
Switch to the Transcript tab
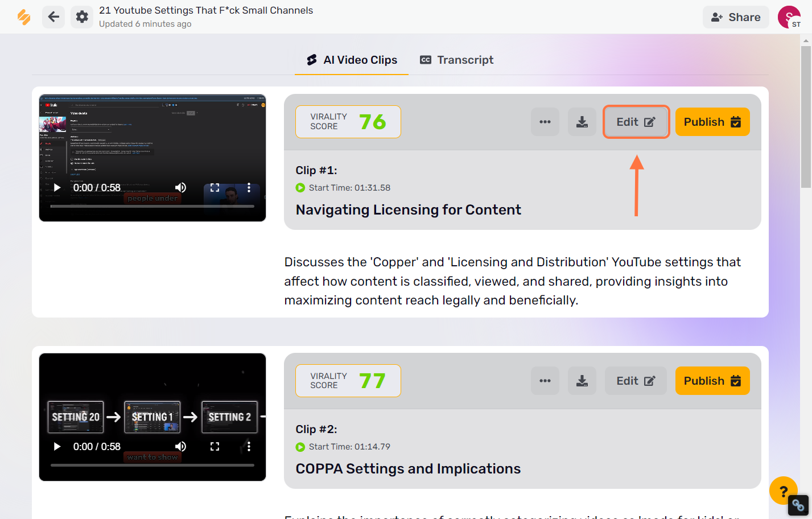point(456,60)
